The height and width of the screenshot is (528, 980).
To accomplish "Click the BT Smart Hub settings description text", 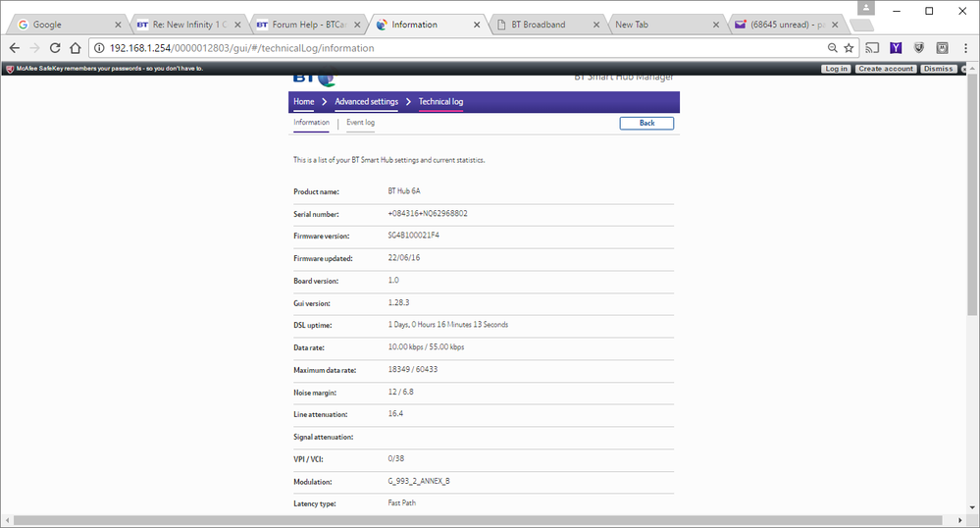I will 389,160.
